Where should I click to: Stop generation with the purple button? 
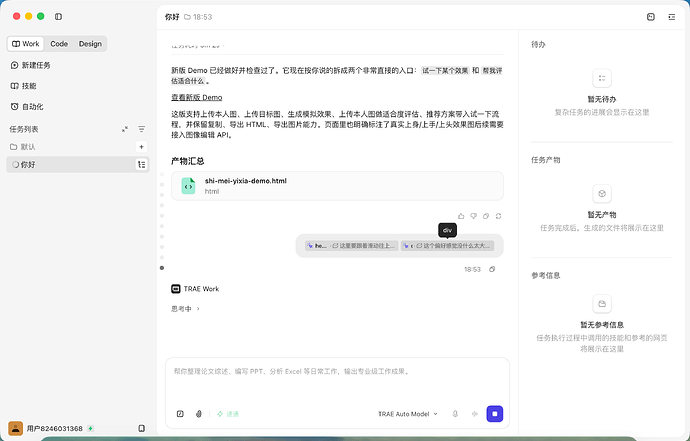[495, 414]
